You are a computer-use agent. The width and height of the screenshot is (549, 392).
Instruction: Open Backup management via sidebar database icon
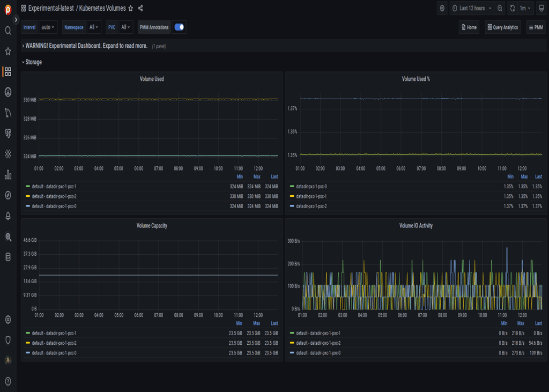[x=7, y=256]
